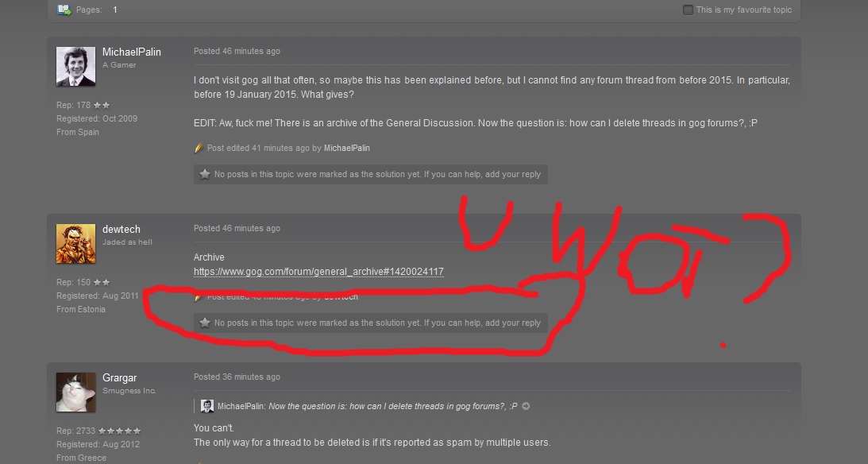Click MichaelPalin name in the post edited line
Image resolution: width=868 pixels, height=464 pixels.
[x=346, y=148]
